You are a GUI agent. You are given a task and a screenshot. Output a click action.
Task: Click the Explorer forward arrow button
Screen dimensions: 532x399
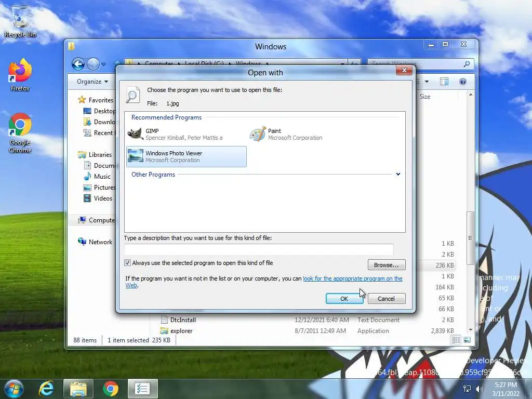click(93, 64)
